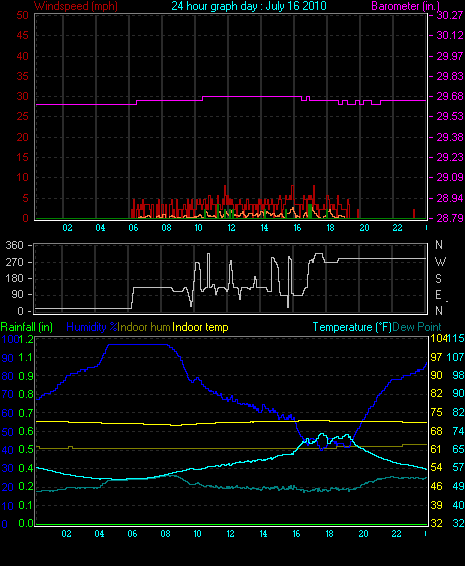465x566 pixels.
Task: Click rainfall axis value 0.7
Action: click(x=26, y=413)
